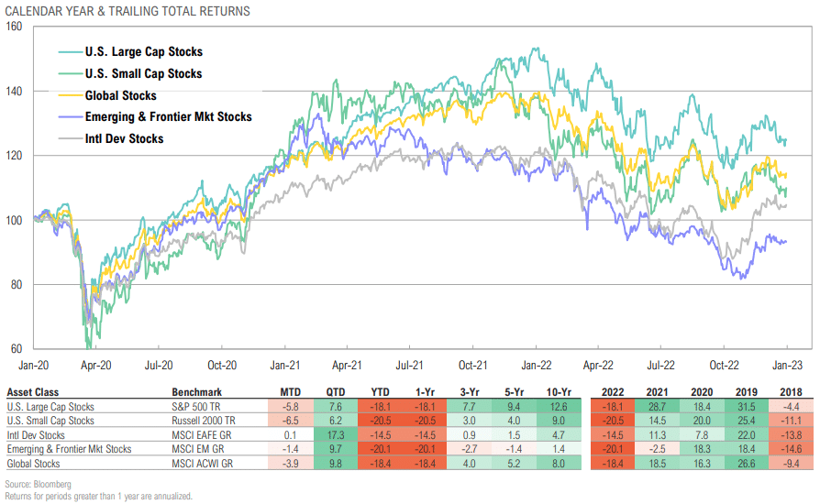Click the Global Stocks yellow legend line
The width and height of the screenshot is (820, 504).
click(x=71, y=95)
